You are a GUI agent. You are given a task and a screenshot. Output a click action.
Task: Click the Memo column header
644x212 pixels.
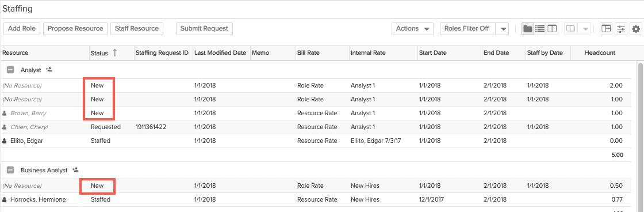click(x=260, y=52)
